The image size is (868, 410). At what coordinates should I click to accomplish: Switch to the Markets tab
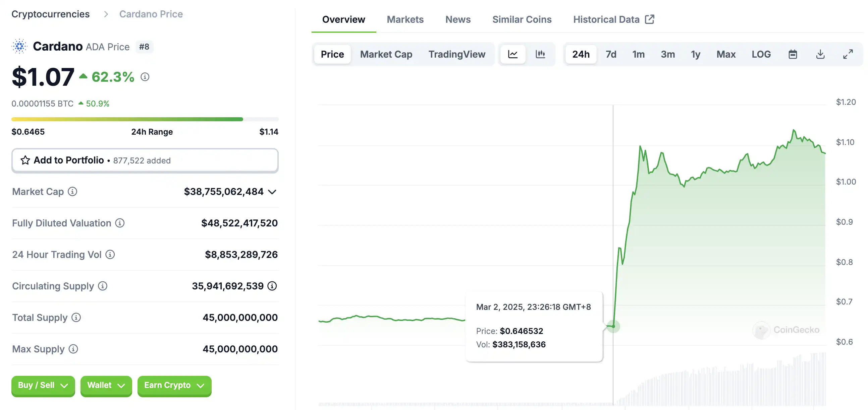405,19
